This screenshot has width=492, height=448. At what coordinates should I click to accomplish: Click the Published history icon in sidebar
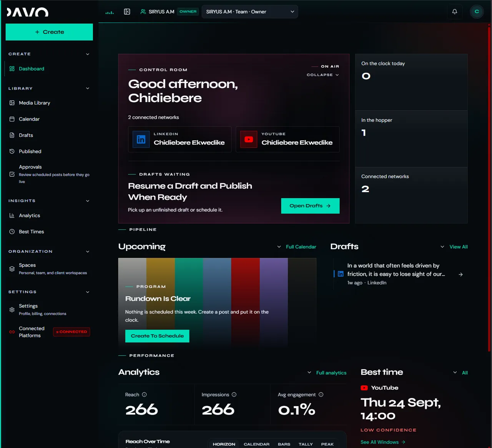click(12, 151)
